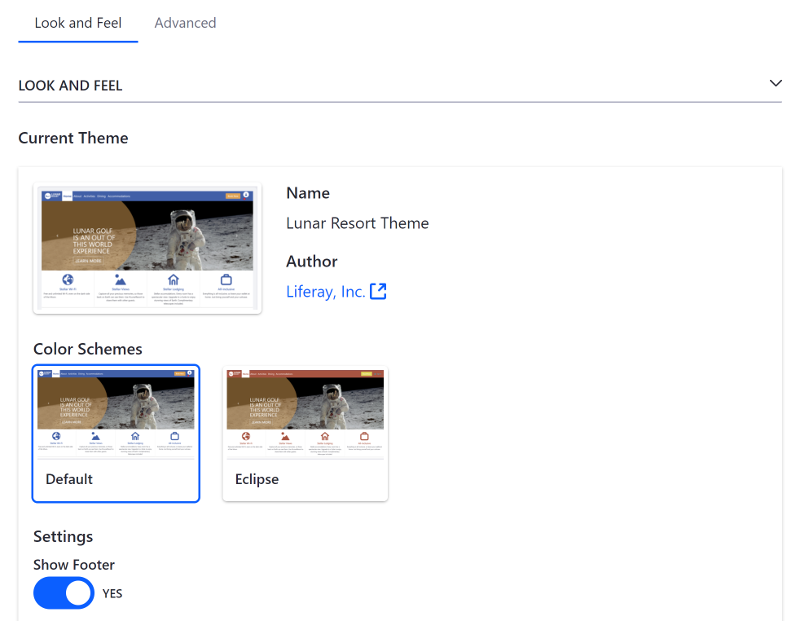
Task: Click the Name heading
Action: tap(308, 193)
